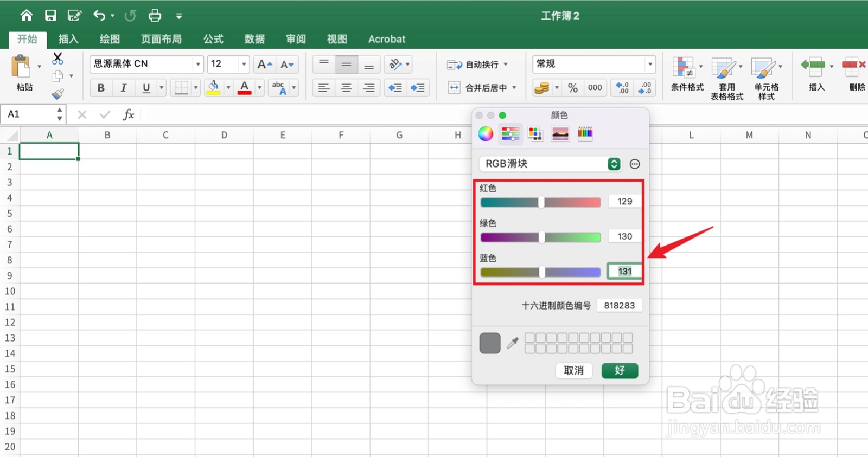868x457 pixels.
Task: Click the hex color field 818283
Action: point(619,306)
